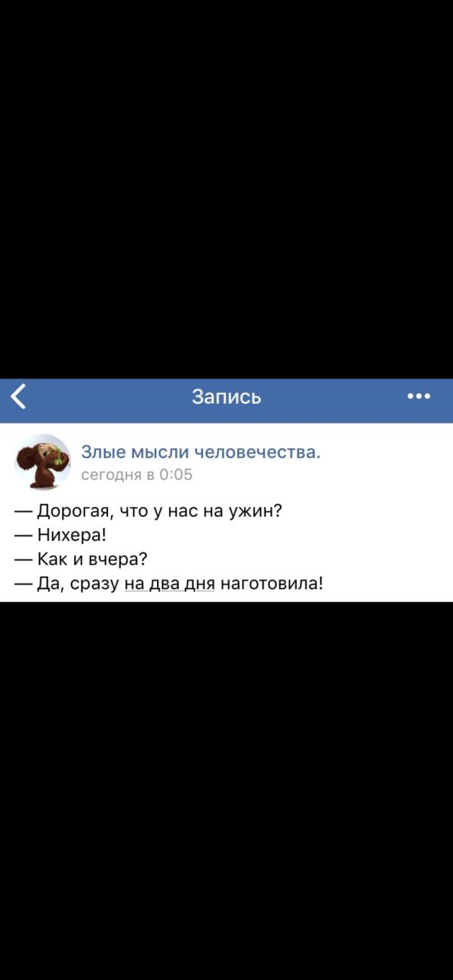Click the black area above the post
Viewport: 453px width, 980px height.
coord(226,189)
